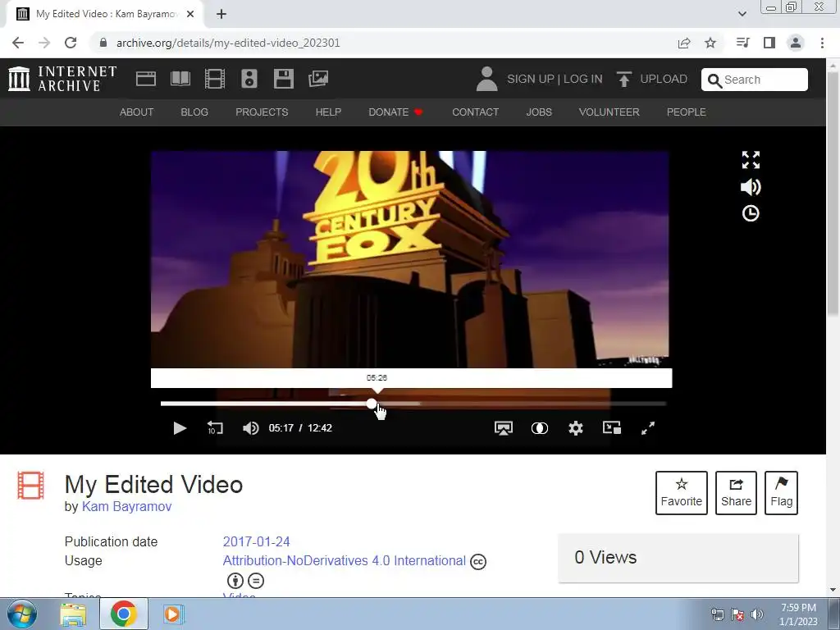Open the PEOPLE menu item

click(687, 112)
